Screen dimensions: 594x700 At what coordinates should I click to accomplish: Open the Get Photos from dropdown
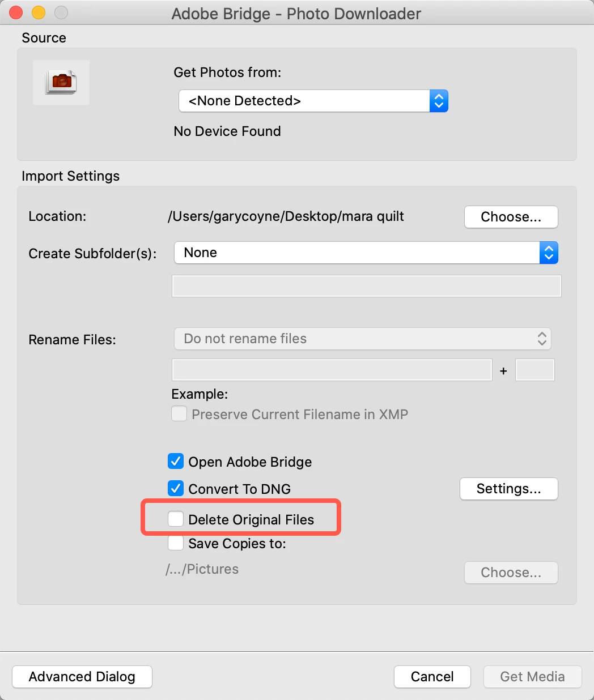coord(313,101)
